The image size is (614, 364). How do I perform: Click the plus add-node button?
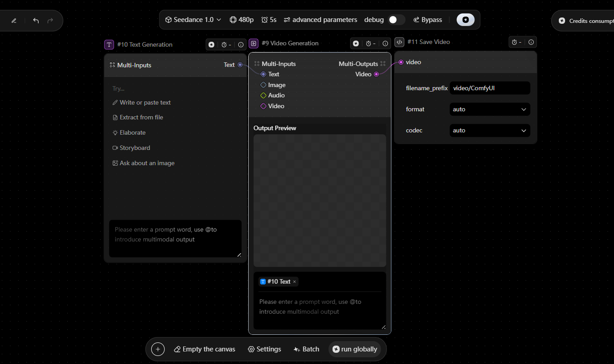click(x=158, y=349)
